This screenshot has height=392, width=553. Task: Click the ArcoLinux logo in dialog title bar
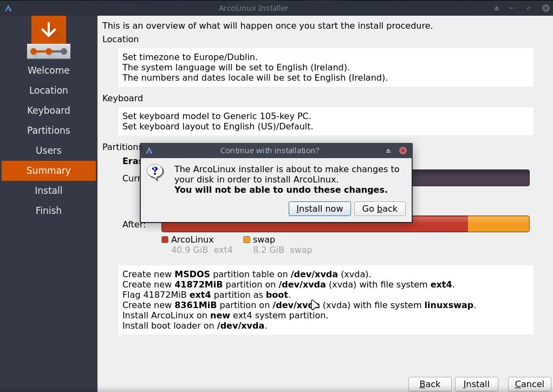tap(149, 151)
